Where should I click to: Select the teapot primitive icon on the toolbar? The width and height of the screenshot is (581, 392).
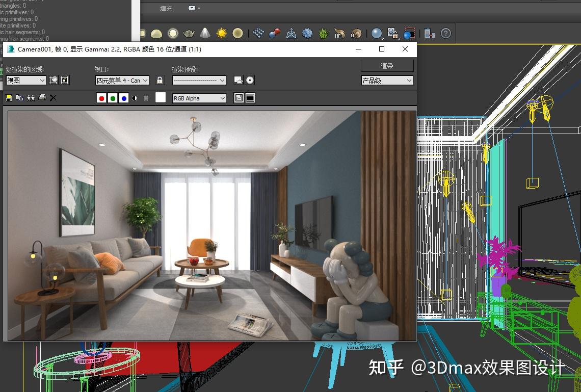point(189,33)
